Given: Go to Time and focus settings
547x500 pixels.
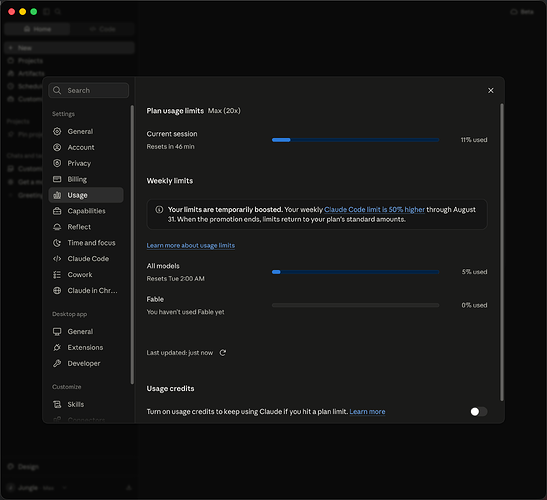Looking at the screenshot, I should coord(86,243).
